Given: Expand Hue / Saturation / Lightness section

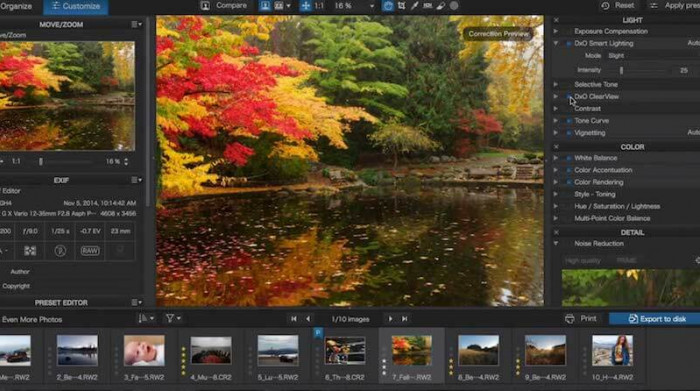Looking at the screenshot, I should (556, 206).
